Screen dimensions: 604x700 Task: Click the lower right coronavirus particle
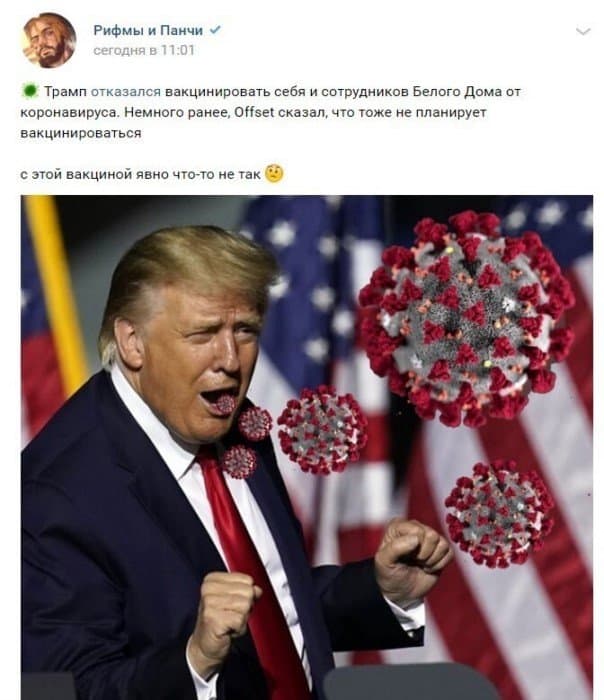500,514
